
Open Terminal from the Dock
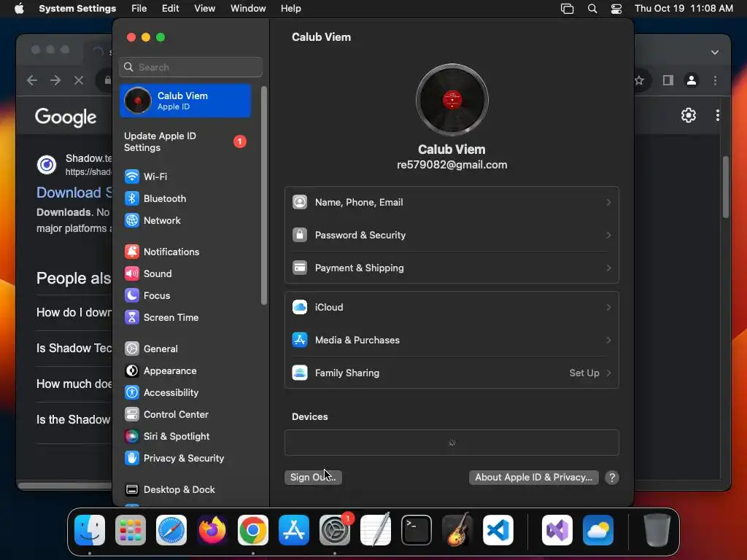[417, 530]
